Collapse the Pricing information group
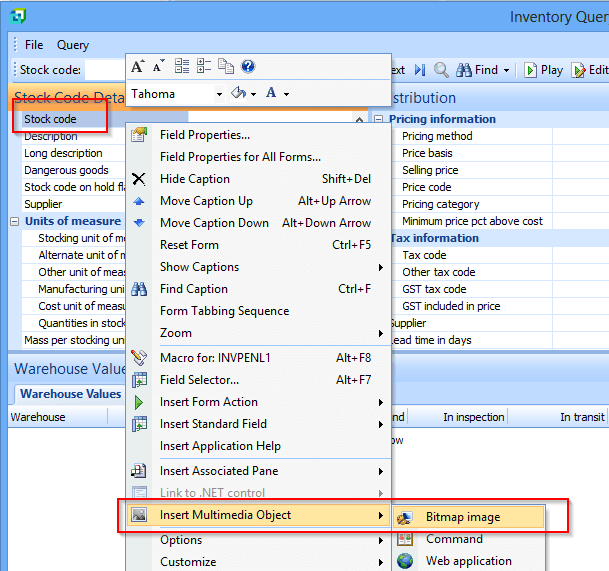The image size is (609, 571). coord(379,119)
